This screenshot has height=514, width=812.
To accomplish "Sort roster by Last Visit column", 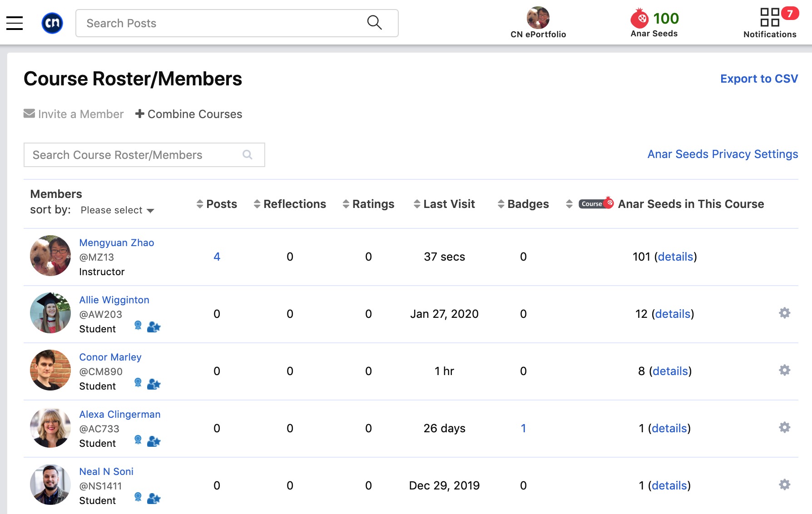I will click(444, 204).
